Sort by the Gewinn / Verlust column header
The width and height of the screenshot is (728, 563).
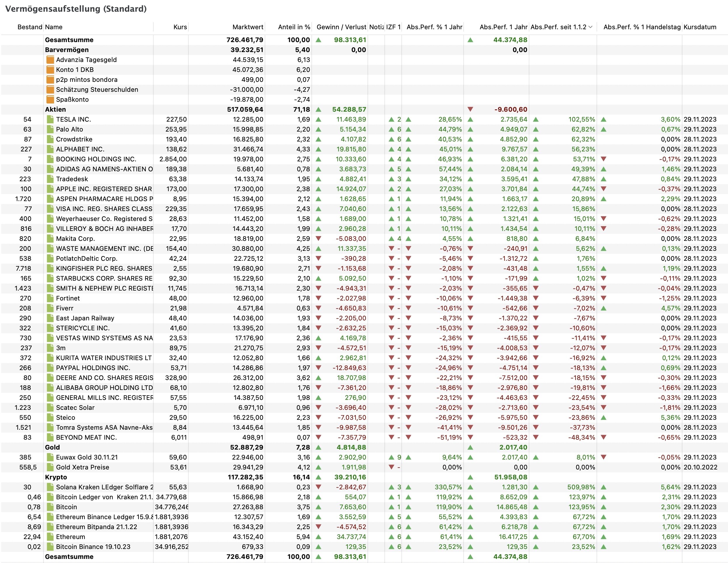point(341,27)
